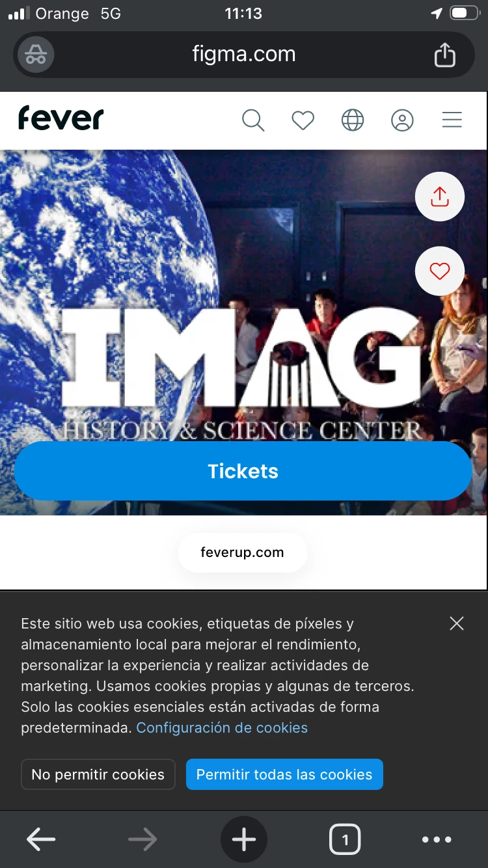
Task: Toggle the red heart favorite on event image
Action: (x=440, y=271)
